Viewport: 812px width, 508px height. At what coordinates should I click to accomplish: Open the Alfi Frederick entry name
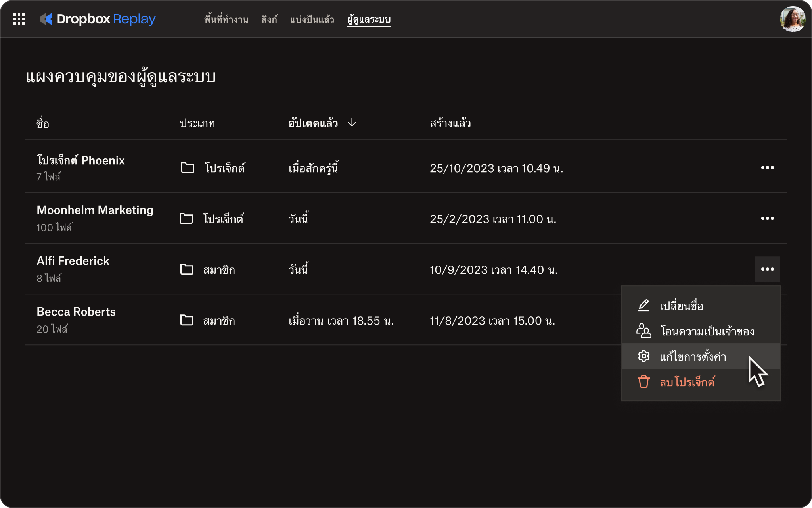click(x=73, y=261)
